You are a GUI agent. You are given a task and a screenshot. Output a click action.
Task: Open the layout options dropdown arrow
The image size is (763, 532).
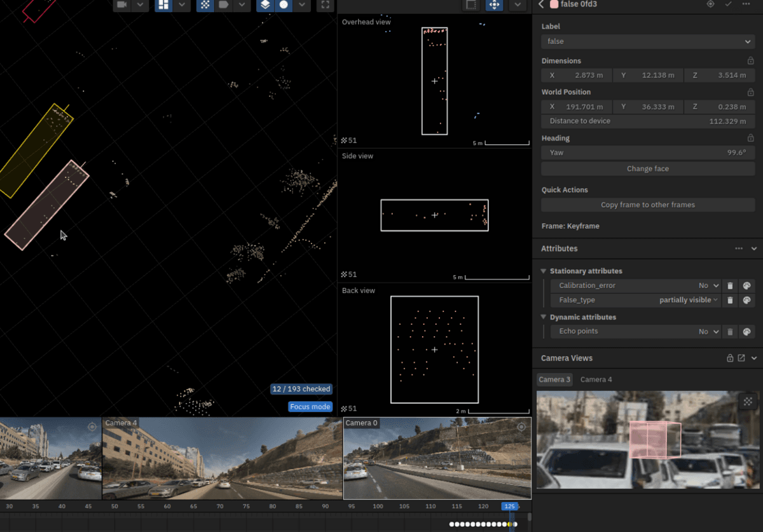[182, 5]
